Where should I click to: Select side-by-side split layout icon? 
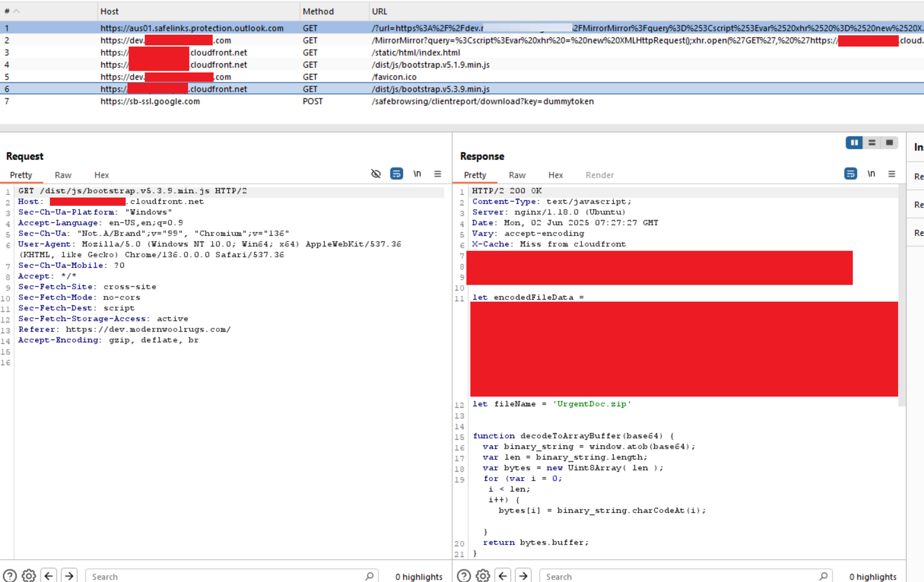854,143
